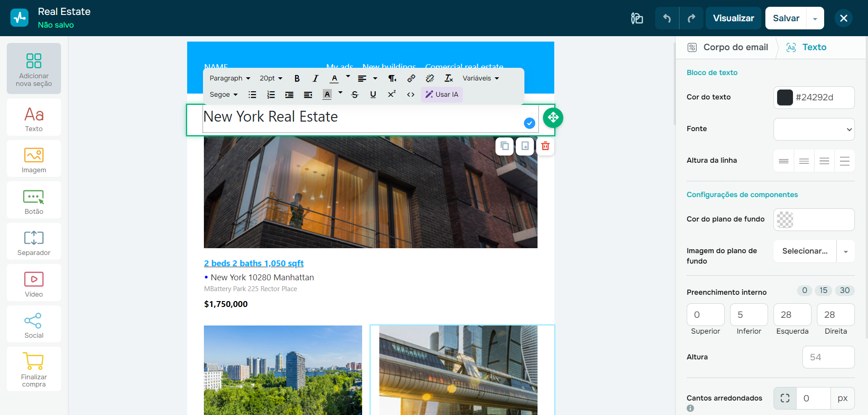Duplicate the selected block
The height and width of the screenshot is (415, 868).
(x=505, y=146)
